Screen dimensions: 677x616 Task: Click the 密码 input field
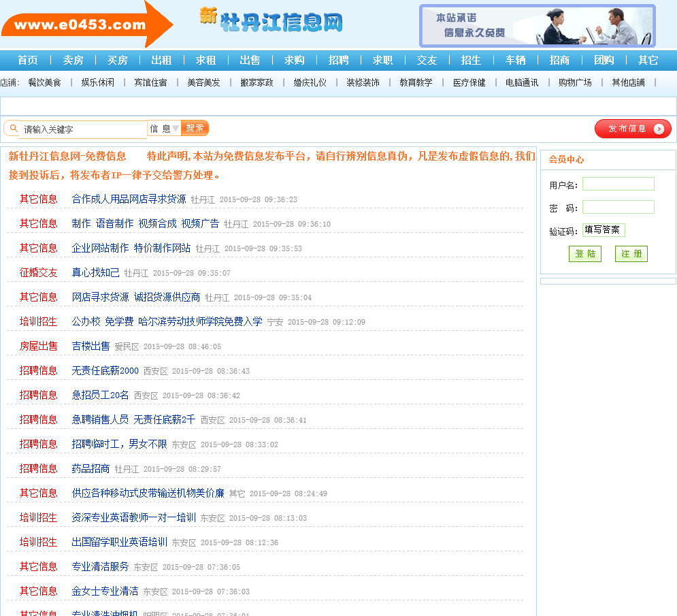point(618,207)
